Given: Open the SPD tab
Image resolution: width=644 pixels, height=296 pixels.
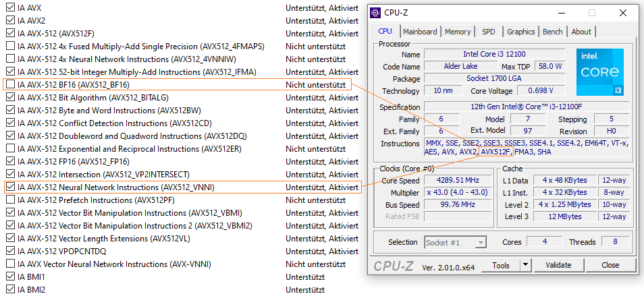Looking at the screenshot, I should (488, 32).
